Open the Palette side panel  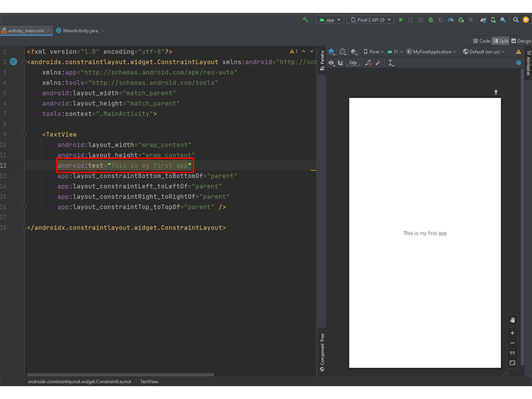322,60
